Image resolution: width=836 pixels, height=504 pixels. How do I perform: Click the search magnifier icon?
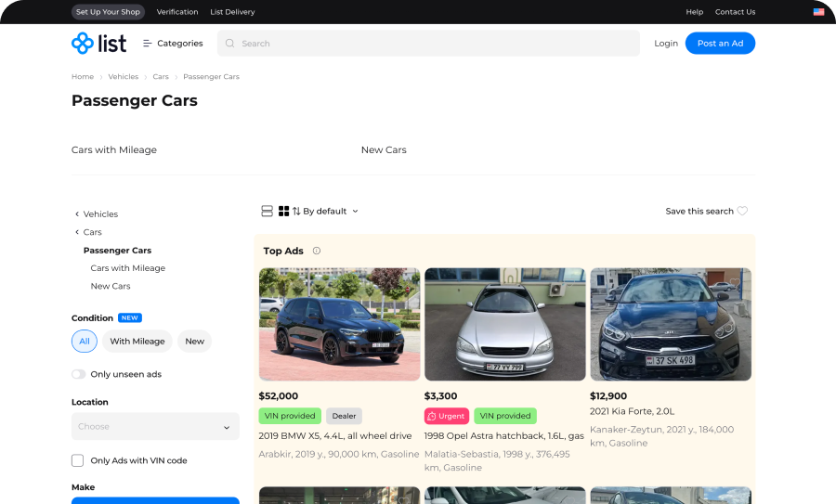[x=229, y=43]
